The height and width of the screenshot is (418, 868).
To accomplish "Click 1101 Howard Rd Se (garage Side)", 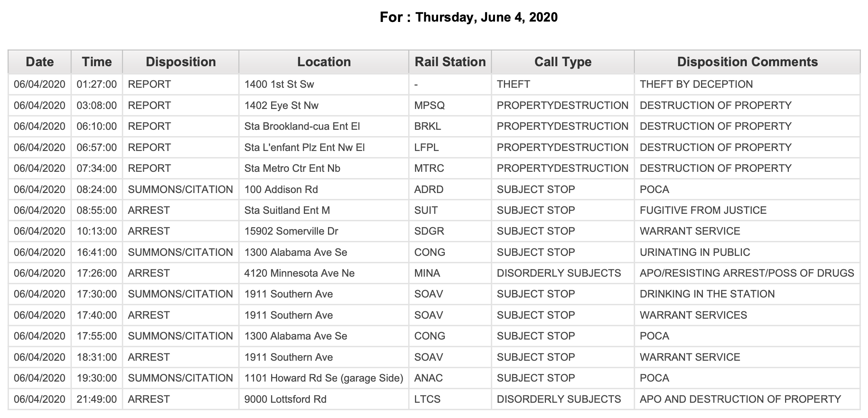I will [324, 378].
